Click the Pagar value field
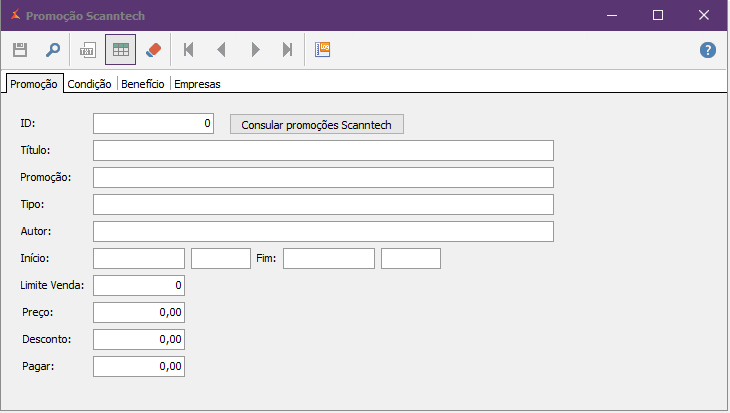This screenshot has width=730, height=413. [139, 366]
